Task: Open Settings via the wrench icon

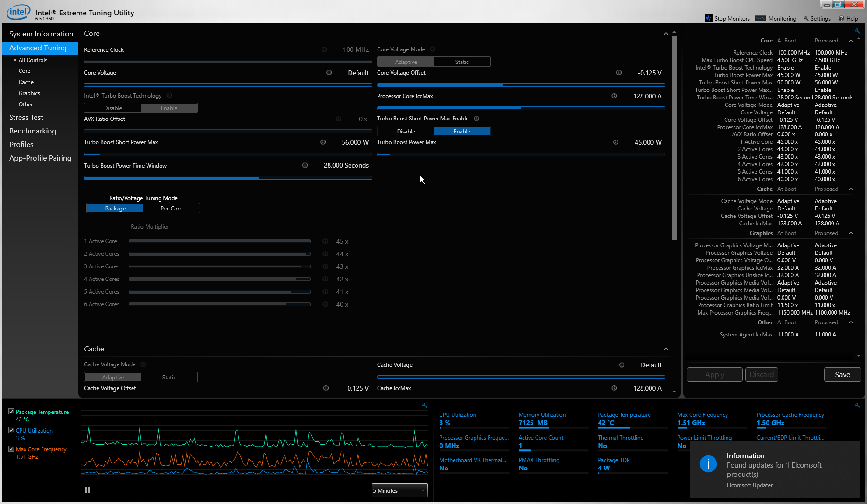Action: [806, 18]
